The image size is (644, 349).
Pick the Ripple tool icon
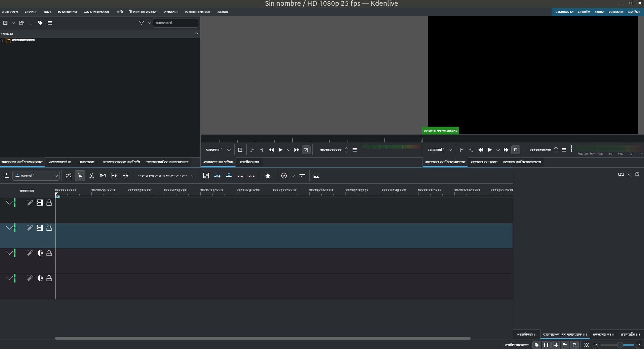[x=125, y=176]
